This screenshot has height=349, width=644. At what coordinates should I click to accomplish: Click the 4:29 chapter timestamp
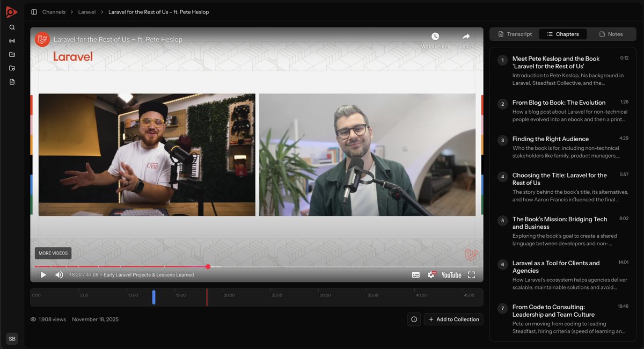(624, 138)
